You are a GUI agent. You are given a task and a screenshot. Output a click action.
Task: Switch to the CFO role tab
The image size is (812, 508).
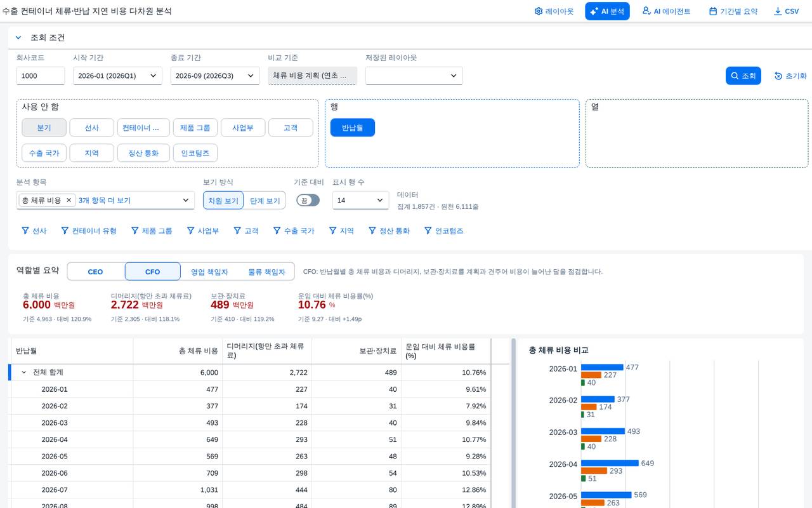(x=153, y=272)
